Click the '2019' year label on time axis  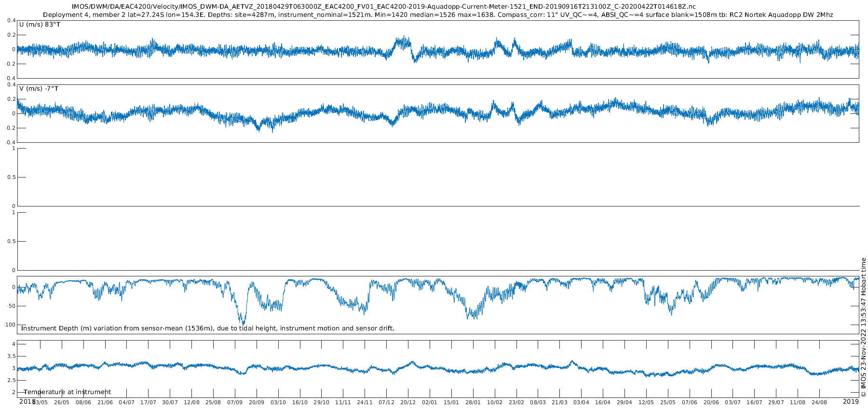click(x=851, y=401)
